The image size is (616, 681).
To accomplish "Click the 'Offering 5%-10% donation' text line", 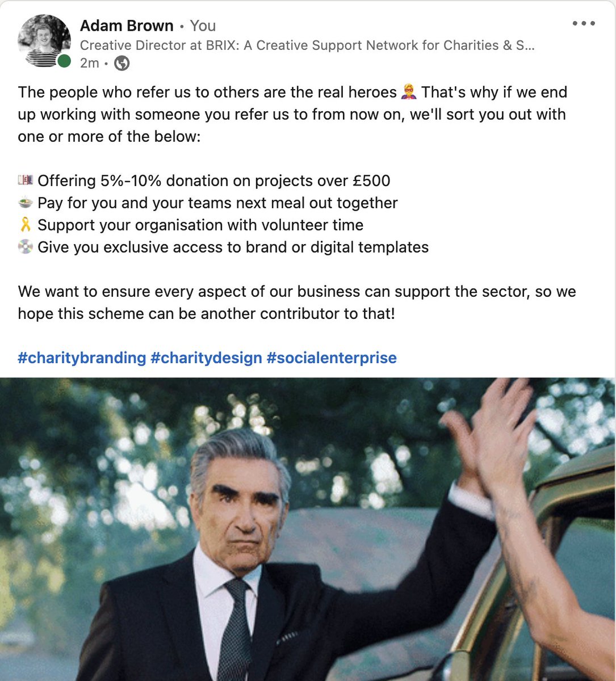I will [x=214, y=181].
